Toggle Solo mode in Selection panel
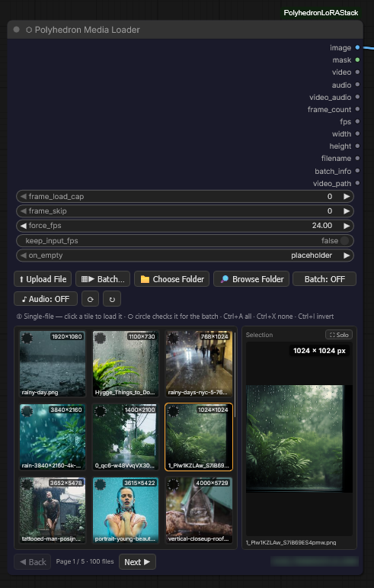 coord(339,335)
